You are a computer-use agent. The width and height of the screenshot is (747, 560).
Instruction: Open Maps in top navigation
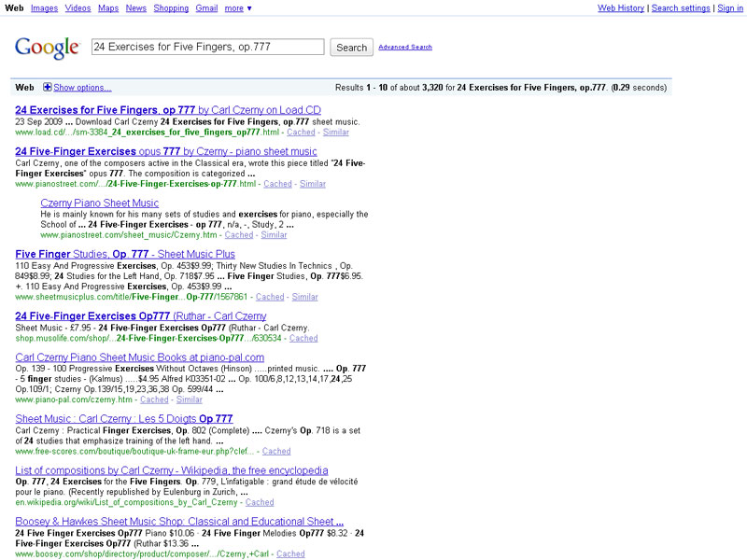(108, 8)
